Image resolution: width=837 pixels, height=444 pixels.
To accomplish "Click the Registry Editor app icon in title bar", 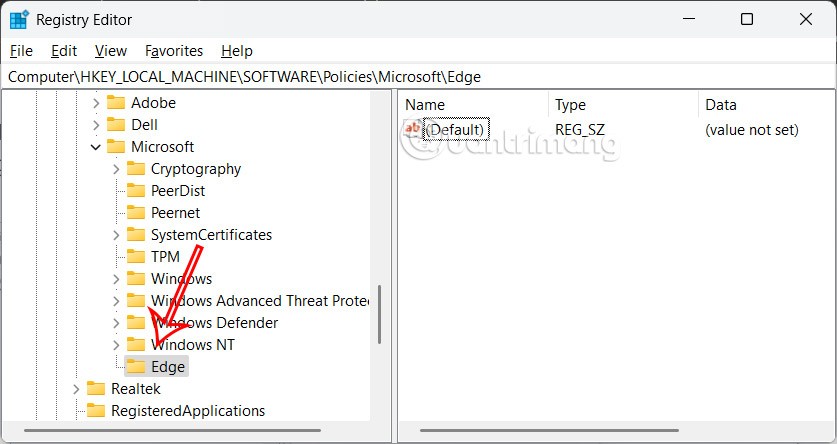I will click(19, 19).
